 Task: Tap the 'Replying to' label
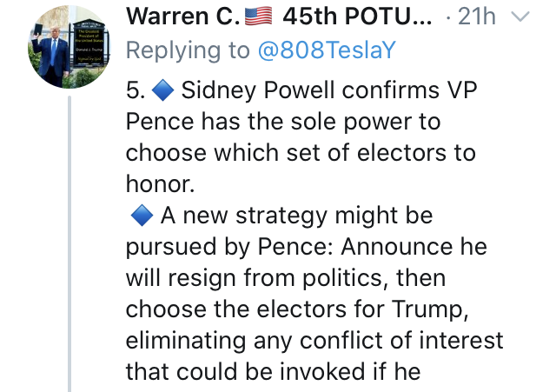(x=188, y=50)
